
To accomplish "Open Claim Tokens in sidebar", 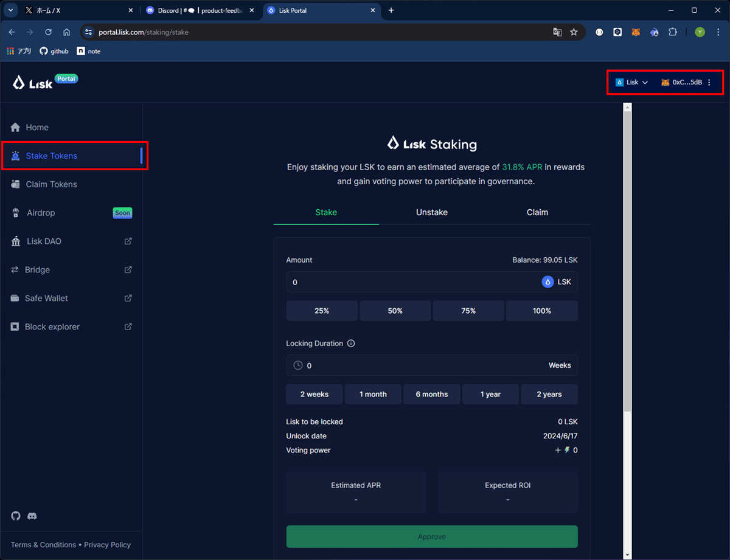I will (71, 184).
